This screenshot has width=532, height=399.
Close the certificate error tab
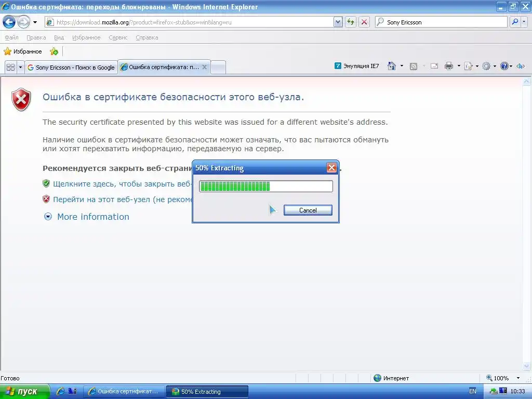click(205, 67)
